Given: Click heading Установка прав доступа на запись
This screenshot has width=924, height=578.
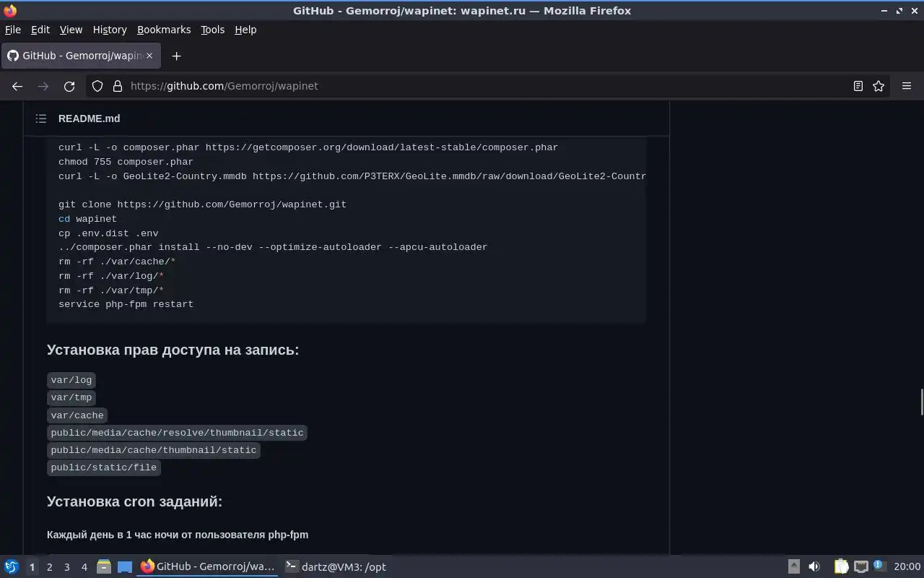Looking at the screenshot, I should tap(173, 350).
